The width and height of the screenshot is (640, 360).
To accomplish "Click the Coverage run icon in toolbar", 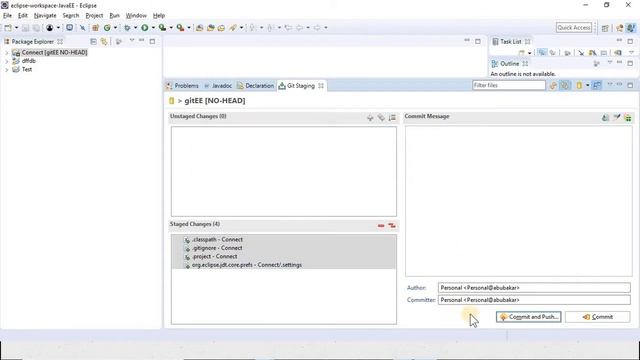I will pyautogui.click(x=162, y=28).
